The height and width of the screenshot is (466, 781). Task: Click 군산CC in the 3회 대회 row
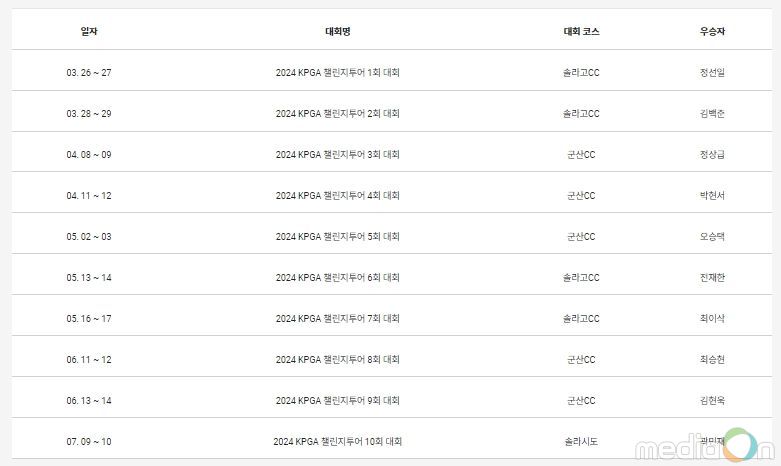point(581,155)
